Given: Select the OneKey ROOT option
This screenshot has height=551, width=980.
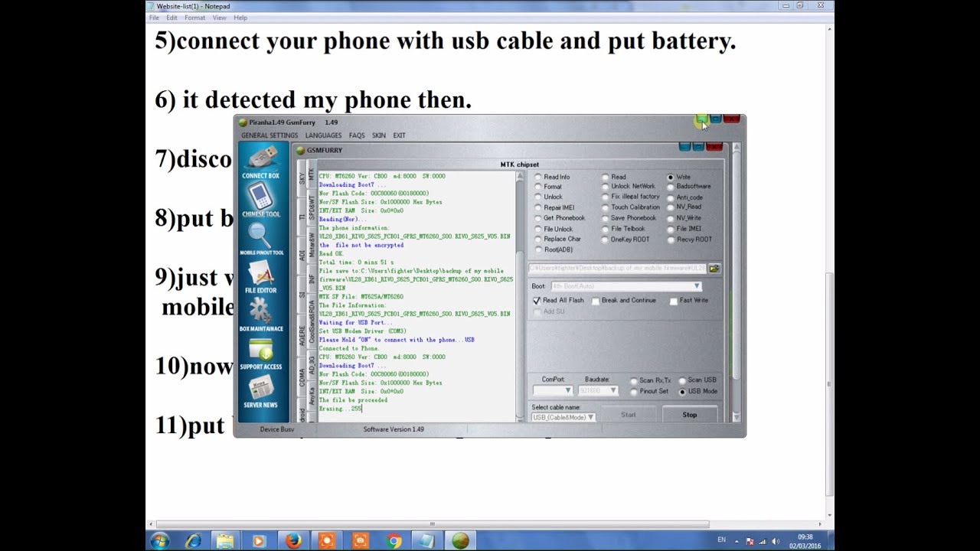Looking at the screenshot, I should 626,240.
